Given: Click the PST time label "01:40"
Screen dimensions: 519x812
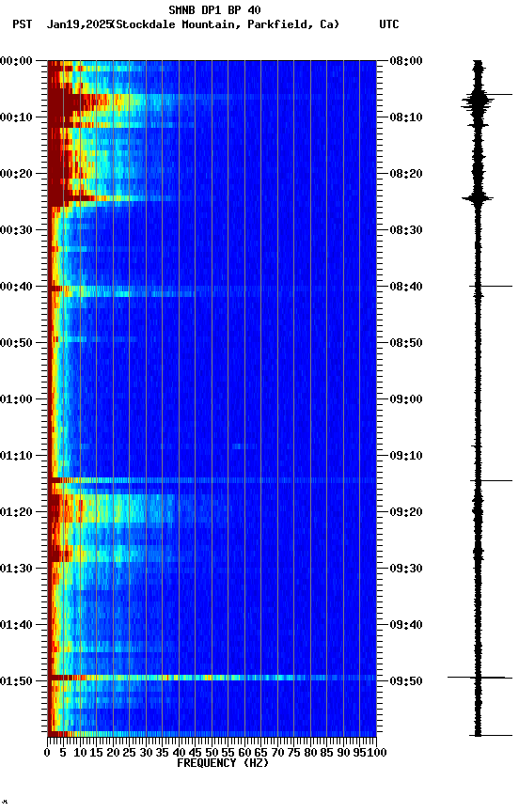Looking at the screenshot, I should pos(16,625).
